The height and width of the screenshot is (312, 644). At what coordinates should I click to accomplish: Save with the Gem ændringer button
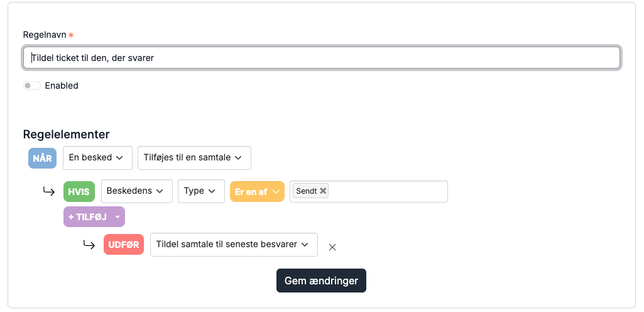321,281
